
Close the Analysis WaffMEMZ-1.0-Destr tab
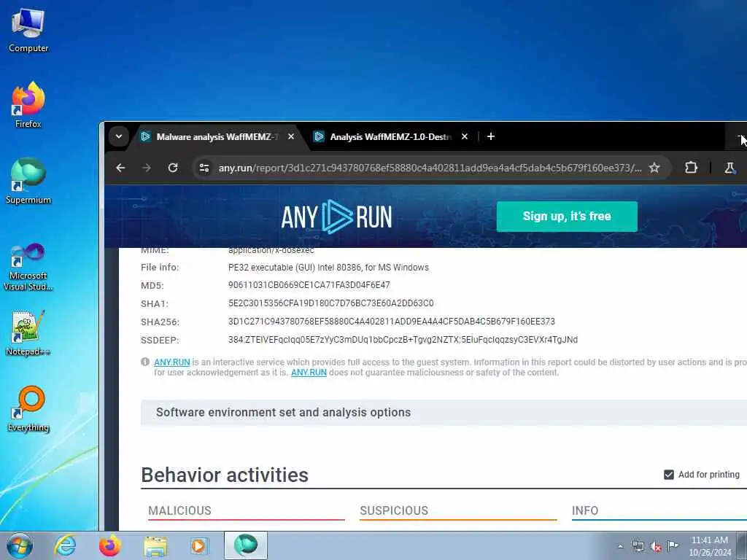(x=465, y=136)
